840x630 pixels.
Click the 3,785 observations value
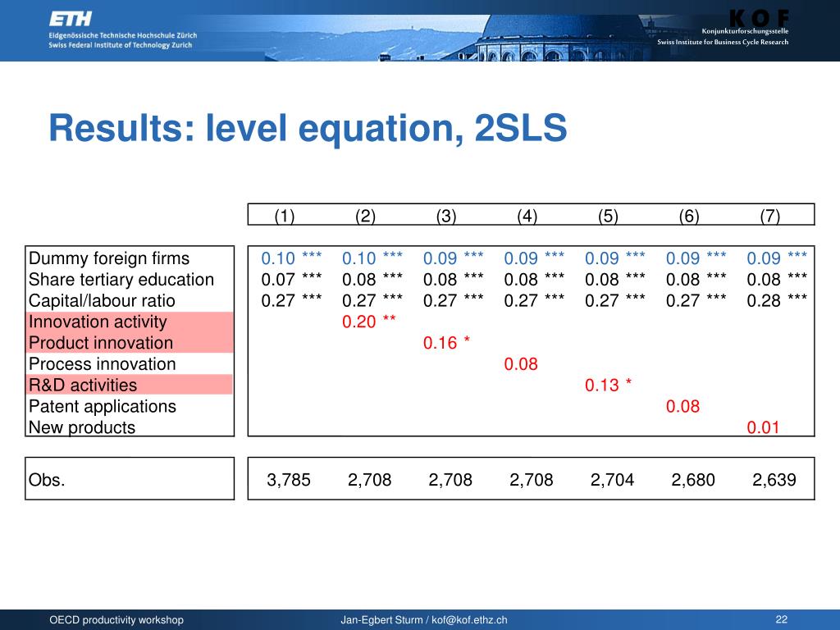288,479
